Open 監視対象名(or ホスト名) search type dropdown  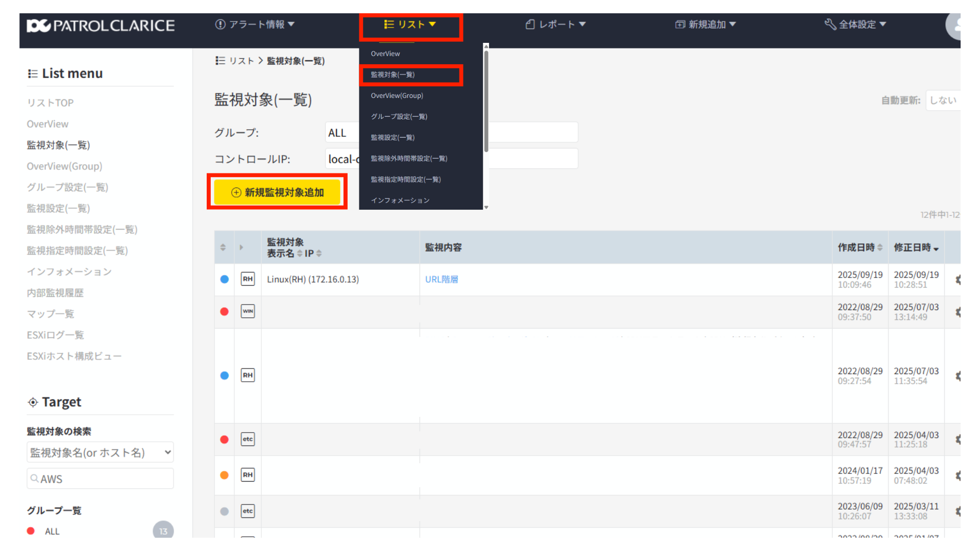[100, 453]
